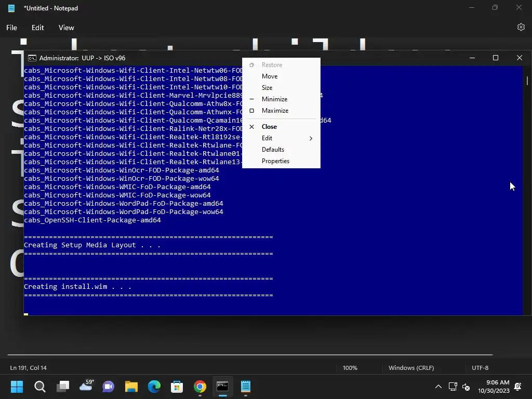Click the muted volume tray icon
The height and width of the screenshot is (399, 532).
pyautogui.click(x=466, y=387)
